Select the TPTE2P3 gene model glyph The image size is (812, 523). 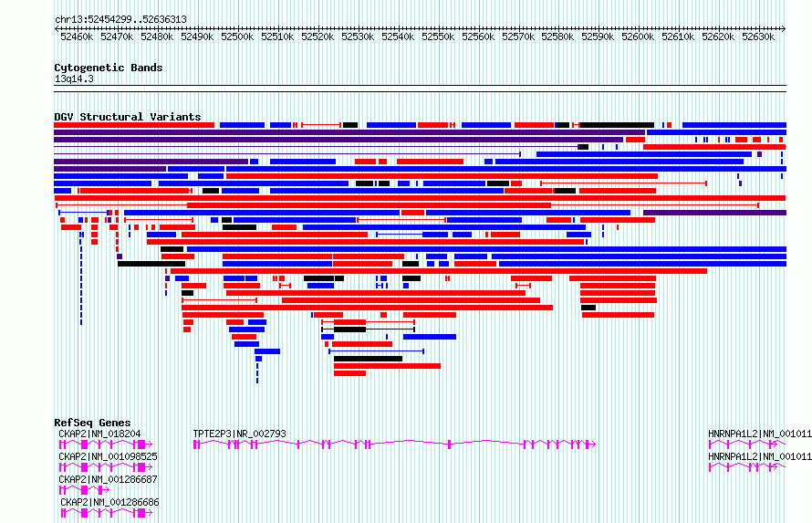[395, 445]
